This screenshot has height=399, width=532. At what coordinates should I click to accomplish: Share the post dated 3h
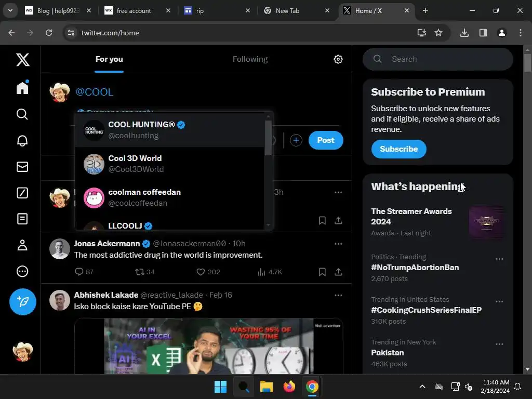coord(338,220)
